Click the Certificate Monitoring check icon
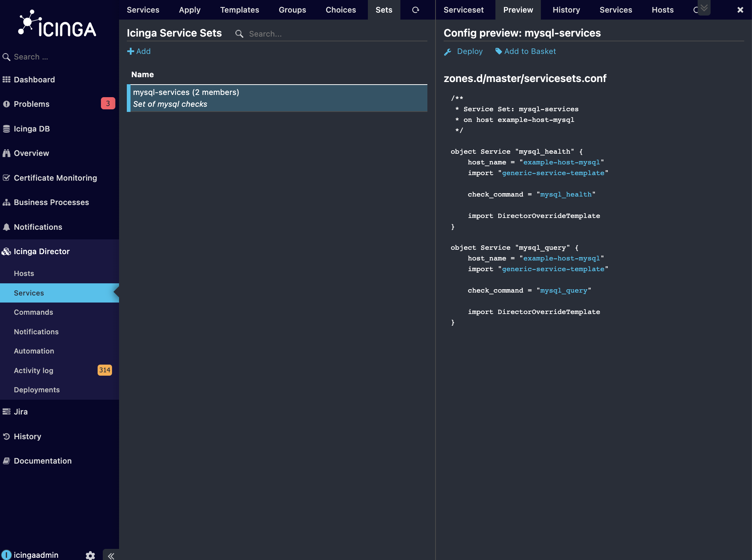The height and width of the screenshot is (560, 752). 6,178
